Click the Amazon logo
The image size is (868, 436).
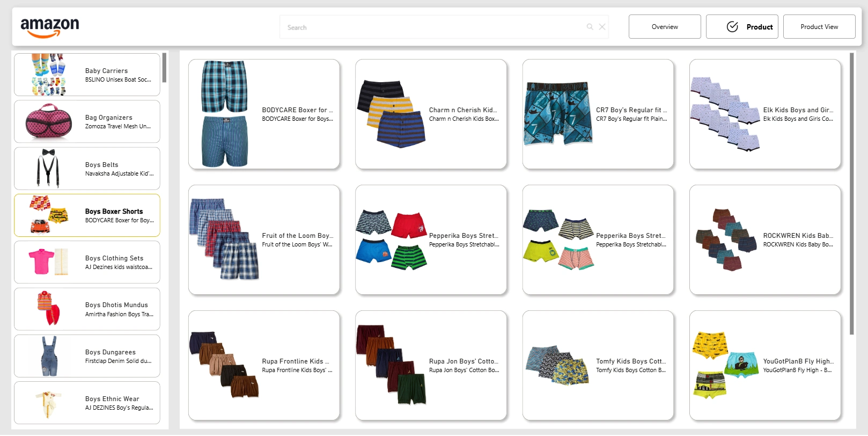pos(49,27)
